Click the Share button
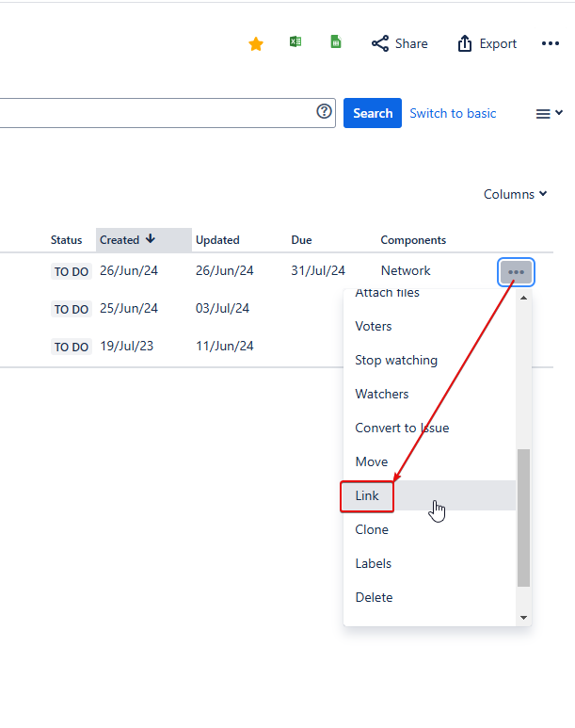Screen dimensions: 575x728 point(400,43)
